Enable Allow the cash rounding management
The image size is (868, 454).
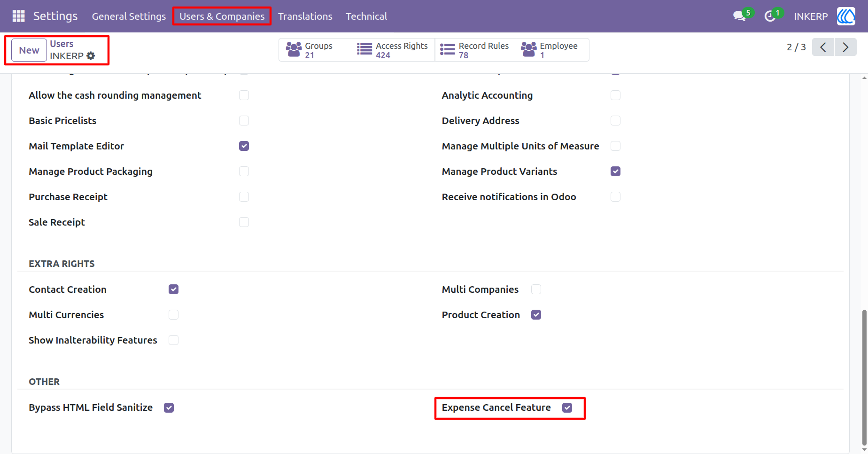[244, 95]
